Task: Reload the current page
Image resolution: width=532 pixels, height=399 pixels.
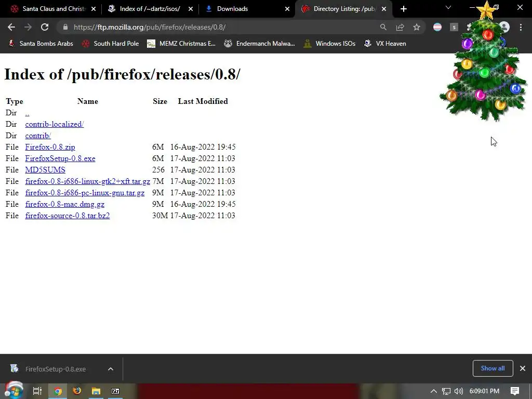Action: coord(45,27)
